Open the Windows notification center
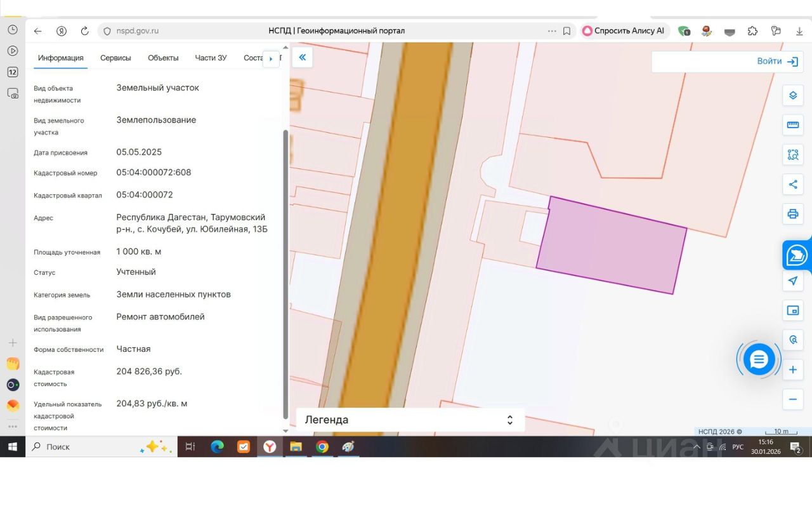The width and height of the screenshot is (812, 525). 796,447
